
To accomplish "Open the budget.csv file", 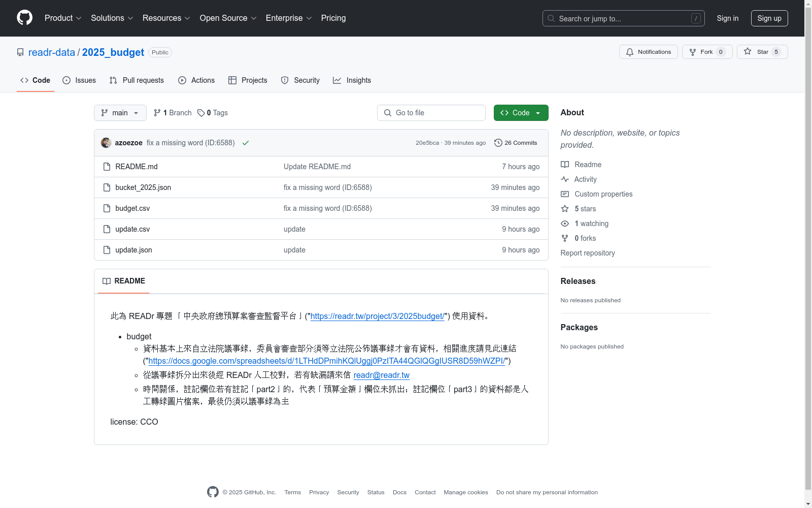I will pos(132,208).
